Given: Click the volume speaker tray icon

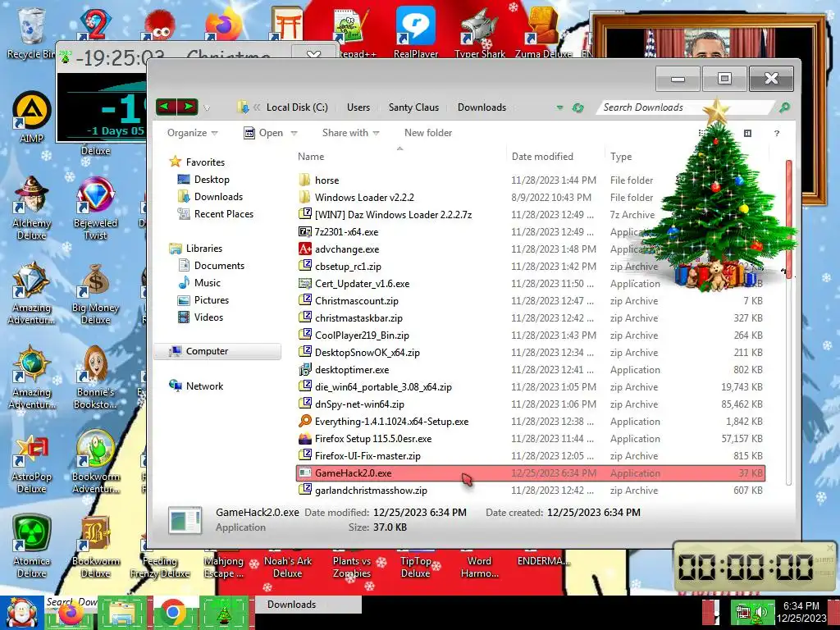Looking at the screenshot, I should pyautogui.click(x=760, y=612).
